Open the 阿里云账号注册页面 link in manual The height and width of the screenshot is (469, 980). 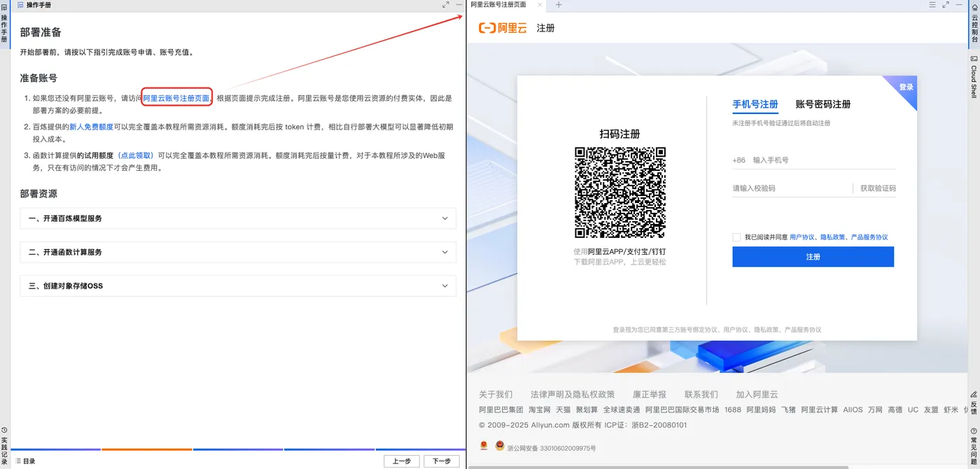[176, 99]
